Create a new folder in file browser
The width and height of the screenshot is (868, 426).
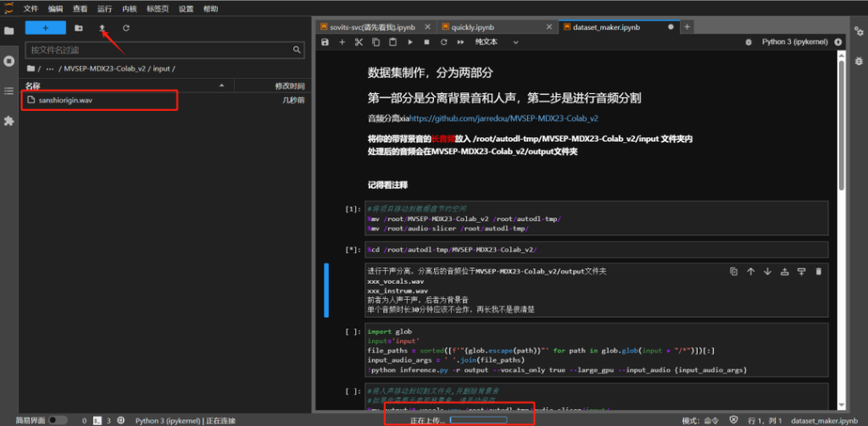78,28
